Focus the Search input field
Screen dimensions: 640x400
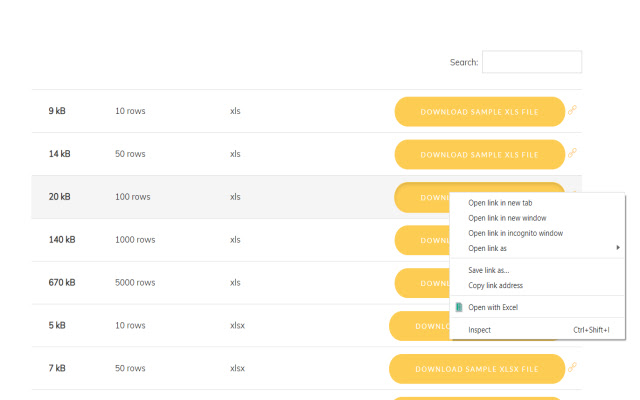531,62
